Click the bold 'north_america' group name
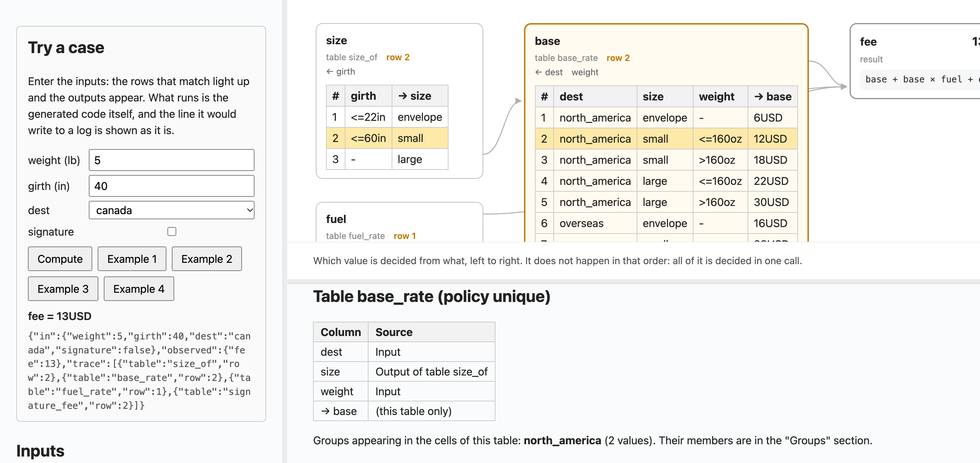 [562, 441]
